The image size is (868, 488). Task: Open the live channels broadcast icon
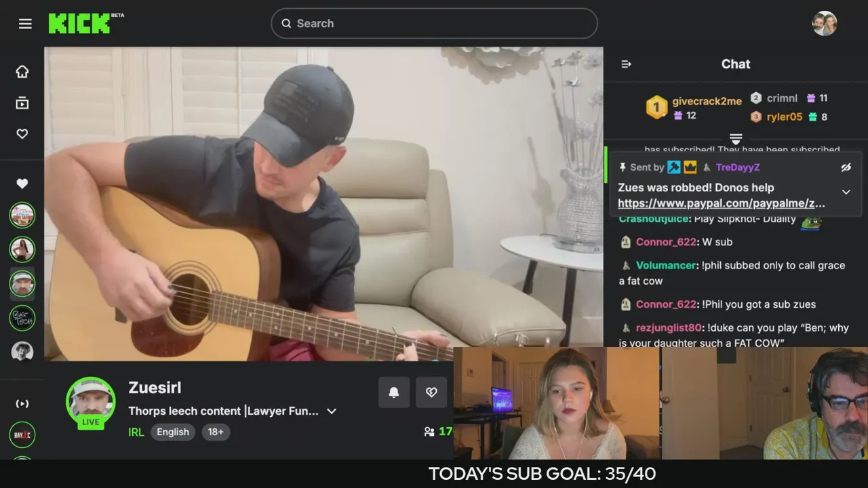tap(22, 403)
